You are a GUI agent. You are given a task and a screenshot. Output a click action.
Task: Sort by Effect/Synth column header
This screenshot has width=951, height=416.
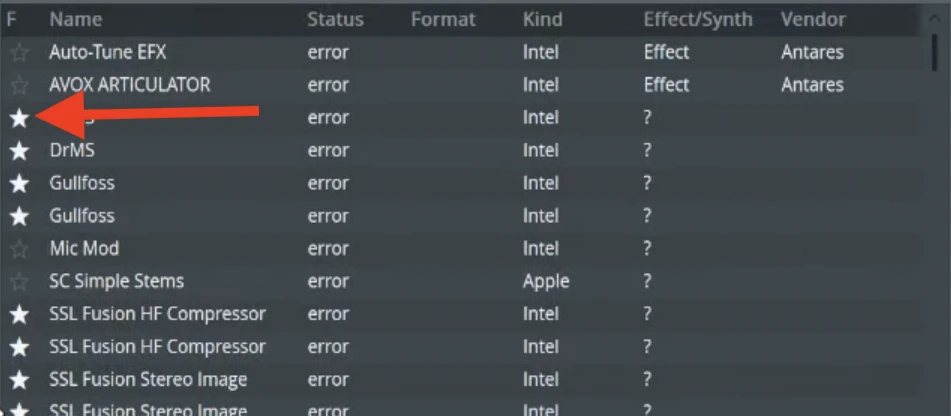(x=697, y=19)
